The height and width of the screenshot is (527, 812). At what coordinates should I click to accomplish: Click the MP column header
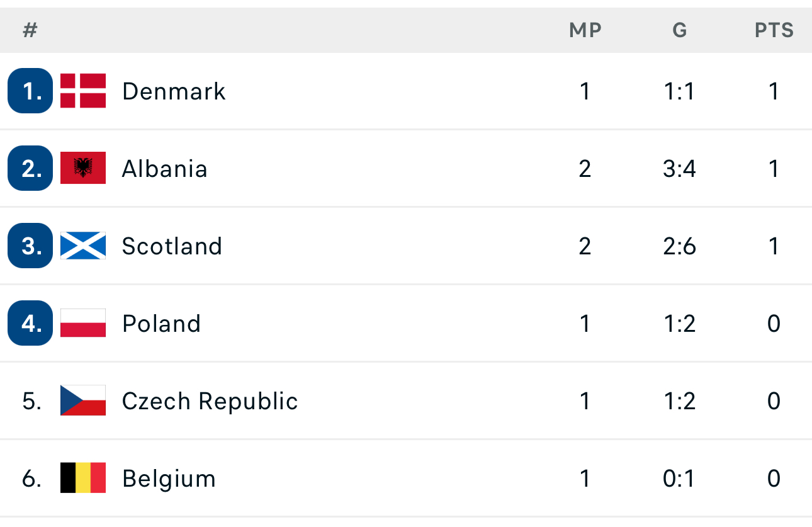(x=585, y=30)
